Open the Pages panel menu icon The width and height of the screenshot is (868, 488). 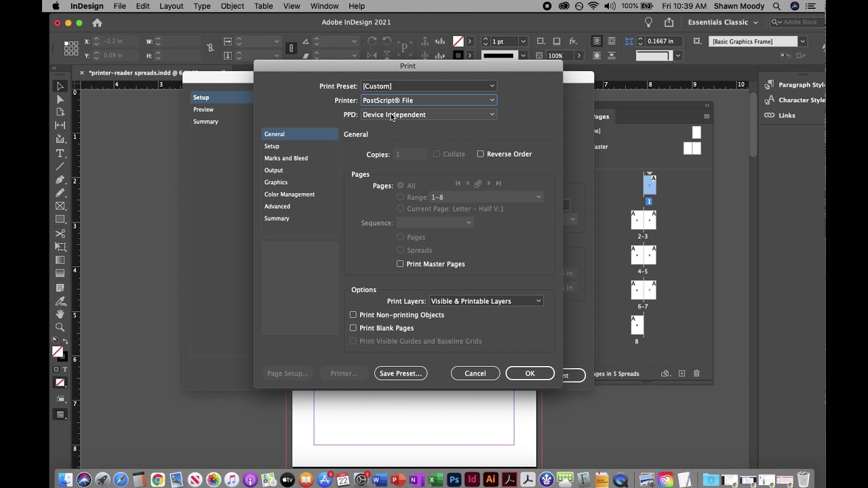pyautogui.click(x=706, y=117)
